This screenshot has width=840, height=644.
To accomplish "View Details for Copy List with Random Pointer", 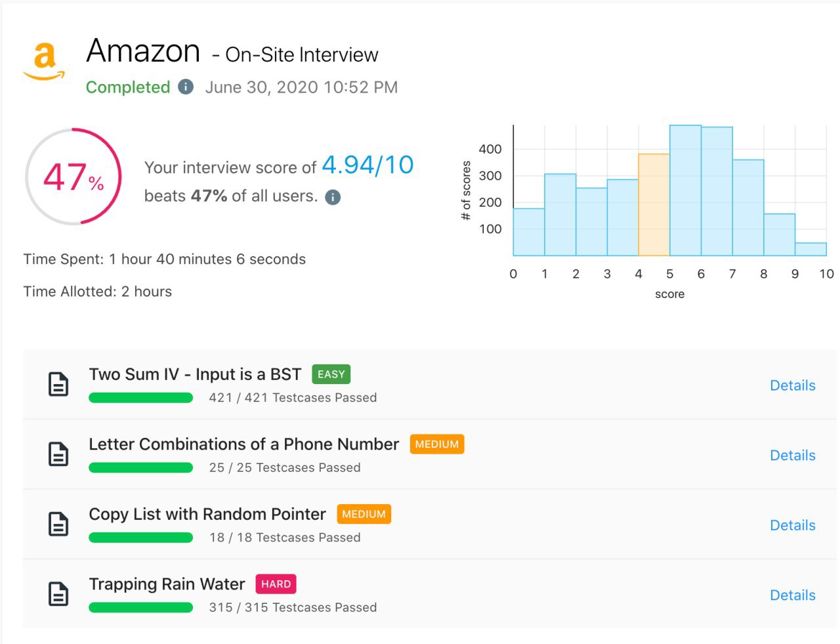I will (793, 525).
